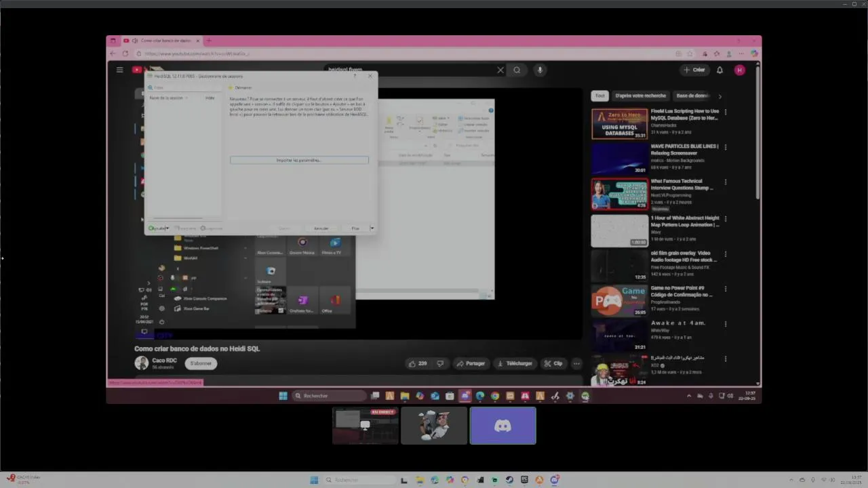Screen dimensions: 868x488
Task: Dislike the Heidi SQL video
Action: [440, 363]
